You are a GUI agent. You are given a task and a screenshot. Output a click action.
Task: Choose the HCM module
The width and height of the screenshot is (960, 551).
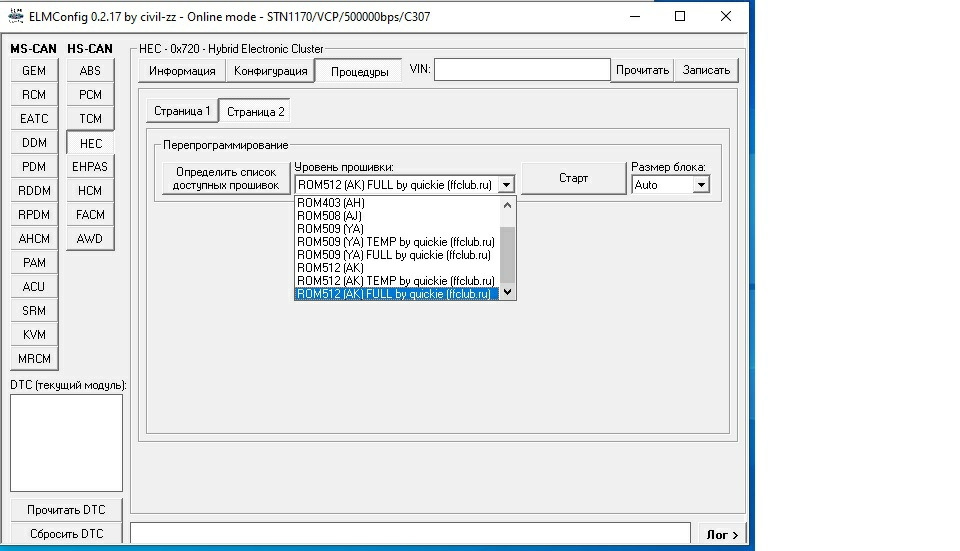90,190
